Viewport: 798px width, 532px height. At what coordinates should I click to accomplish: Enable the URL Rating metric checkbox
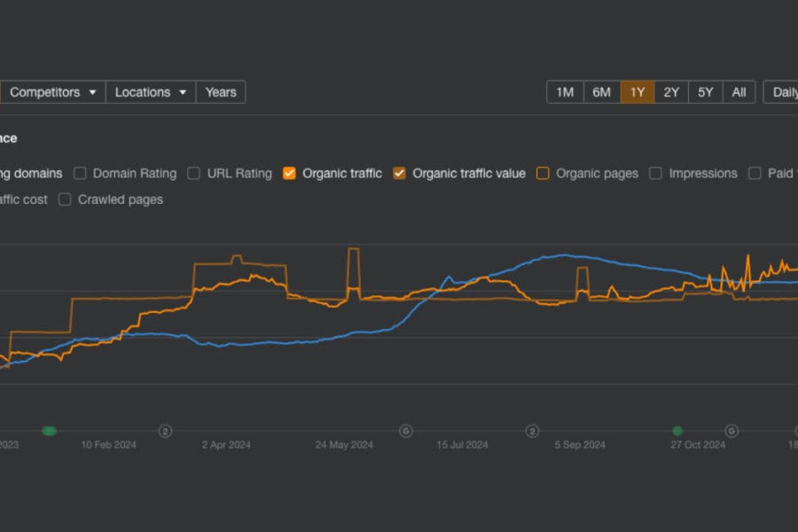tap(194, 174)
